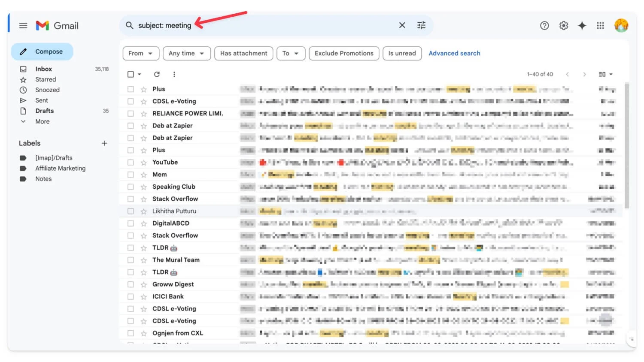The width and height of the screenshot is (644, 362).
Task: Clear the search with the X icon
Action: tap(402, 25)
